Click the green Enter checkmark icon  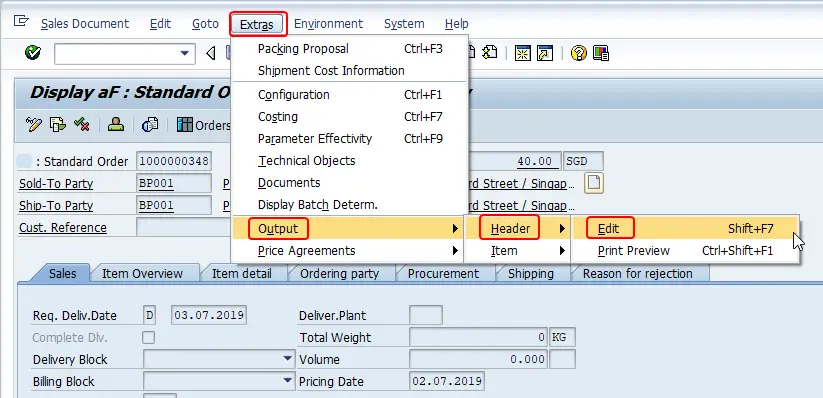33,53
